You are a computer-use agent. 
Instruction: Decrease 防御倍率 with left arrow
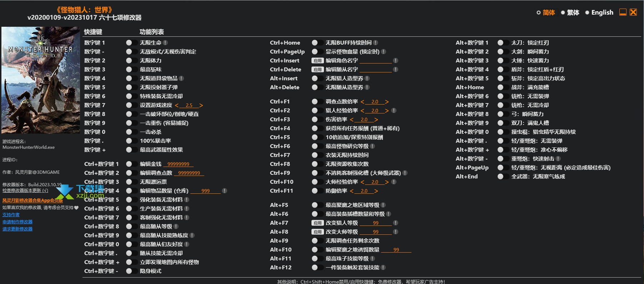pyautogui.click(x=352, y=191)
